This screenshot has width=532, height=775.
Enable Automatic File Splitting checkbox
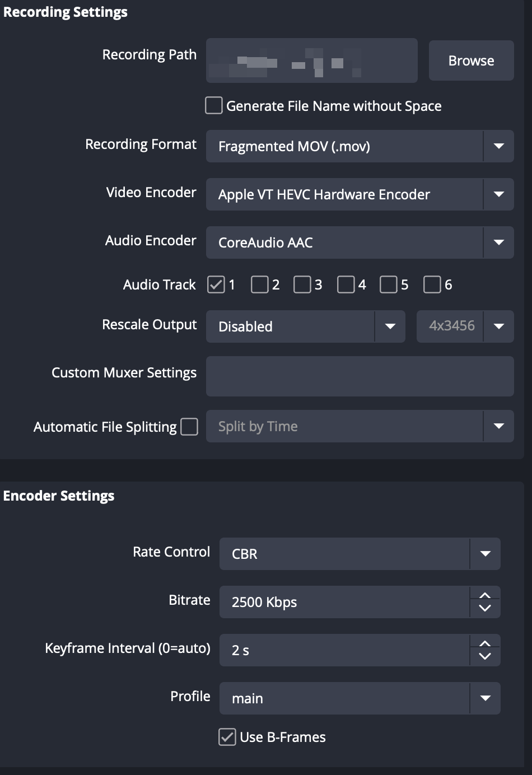[x=189, y=427]
